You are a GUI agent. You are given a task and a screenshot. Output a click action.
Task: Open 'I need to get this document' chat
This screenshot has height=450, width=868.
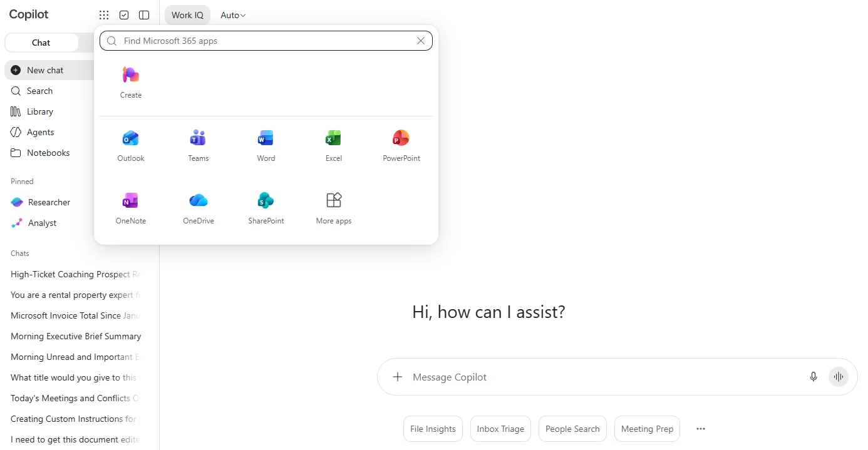click(75, 439)
